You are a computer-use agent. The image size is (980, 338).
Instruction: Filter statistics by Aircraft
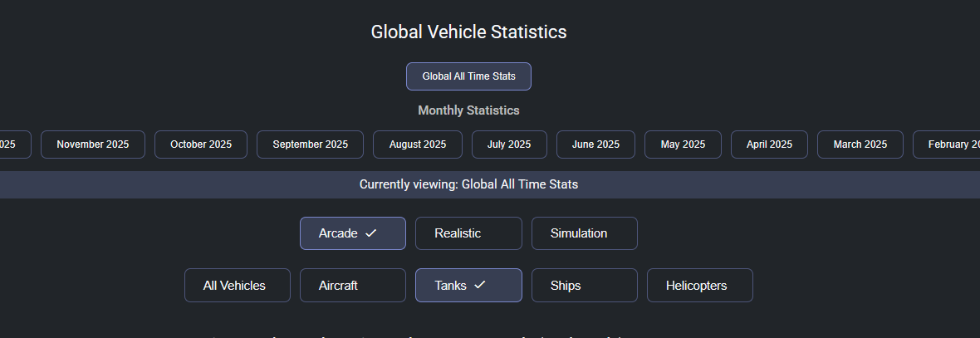tap(353, 286)
